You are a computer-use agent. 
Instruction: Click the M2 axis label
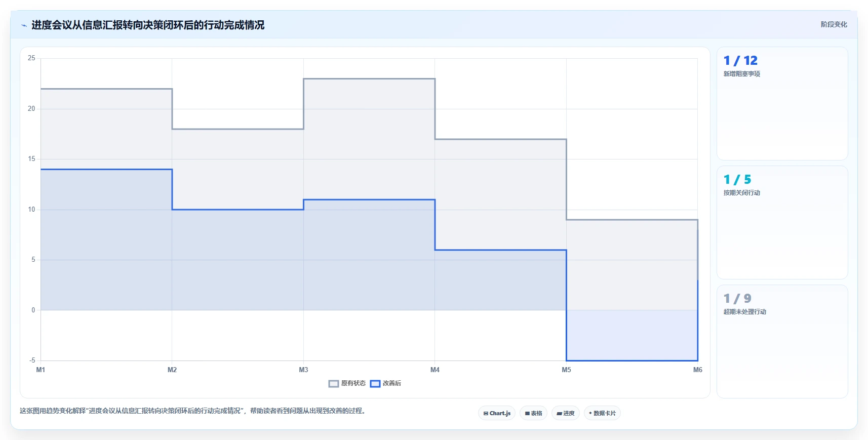(x=172, y=370)
